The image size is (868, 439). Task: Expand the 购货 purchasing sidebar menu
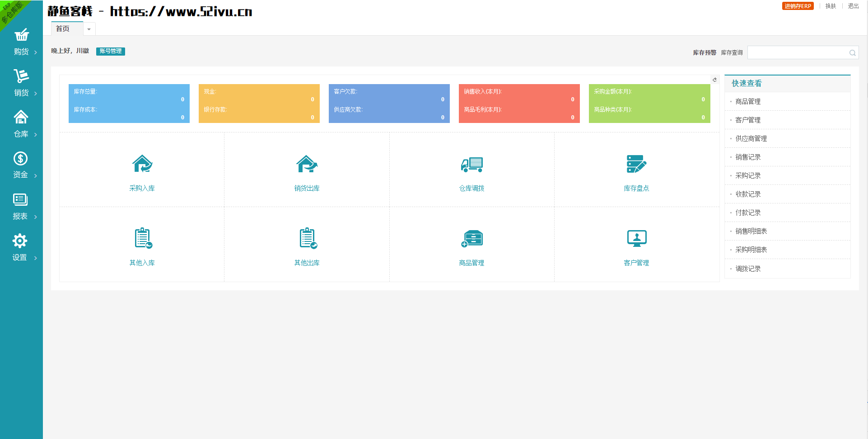21,42
